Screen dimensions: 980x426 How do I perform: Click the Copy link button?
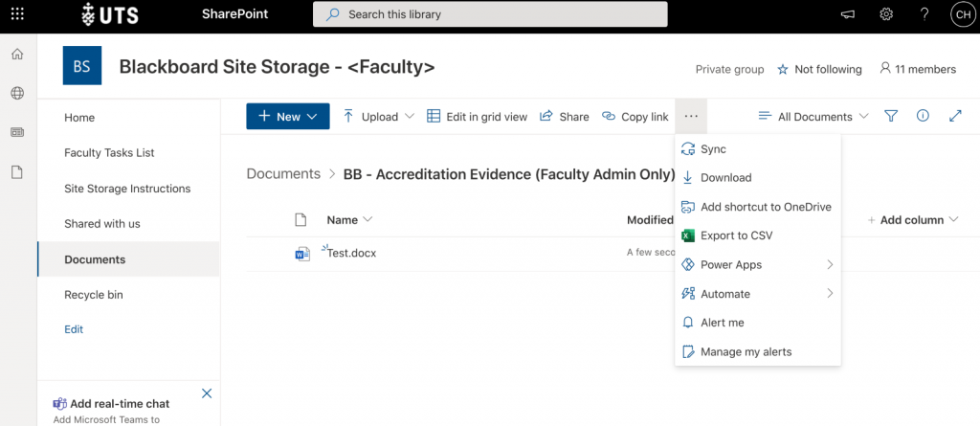pyautogui.click(x=635, y=117)
